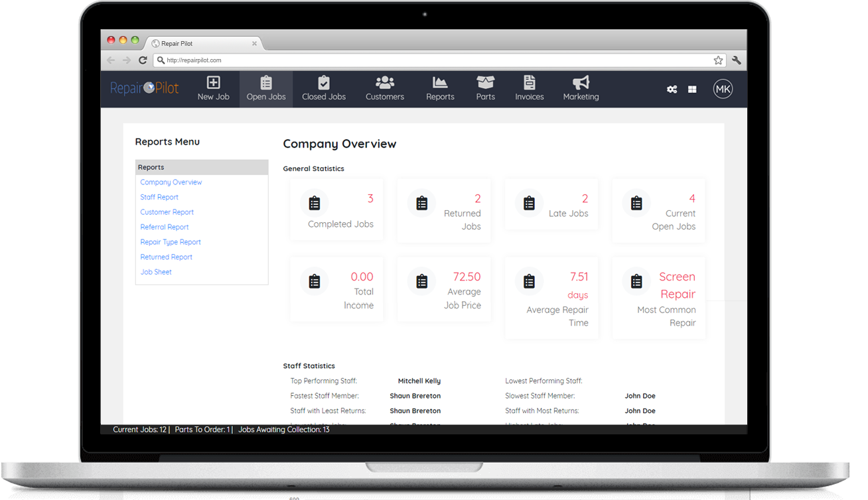868x500 pixels.
Task: Open the Returned Report link
Action: [x=167, y=257]
